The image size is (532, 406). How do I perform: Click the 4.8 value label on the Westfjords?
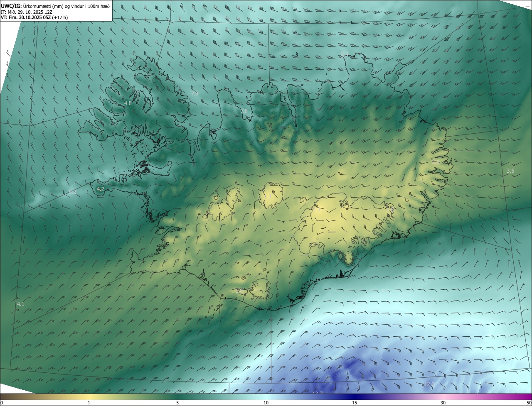point(128,103)
